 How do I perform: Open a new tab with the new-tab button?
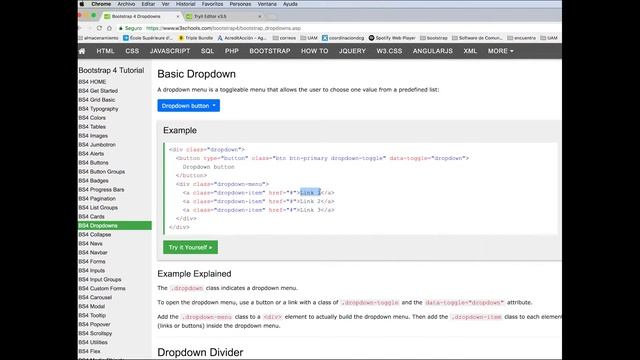click(x=271, y=17)
